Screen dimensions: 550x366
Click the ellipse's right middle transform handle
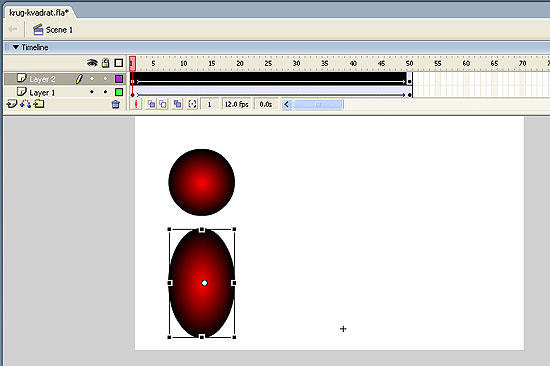point(234,283)
